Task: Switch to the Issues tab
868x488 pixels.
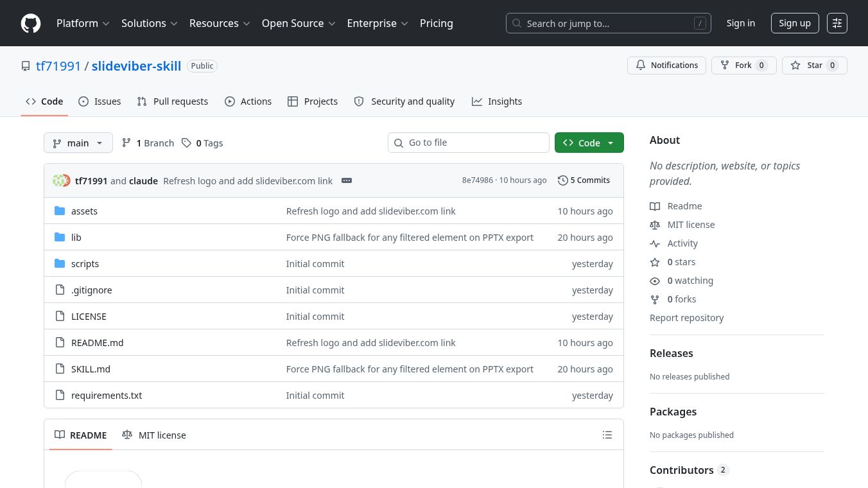Action: coord(100,101)
